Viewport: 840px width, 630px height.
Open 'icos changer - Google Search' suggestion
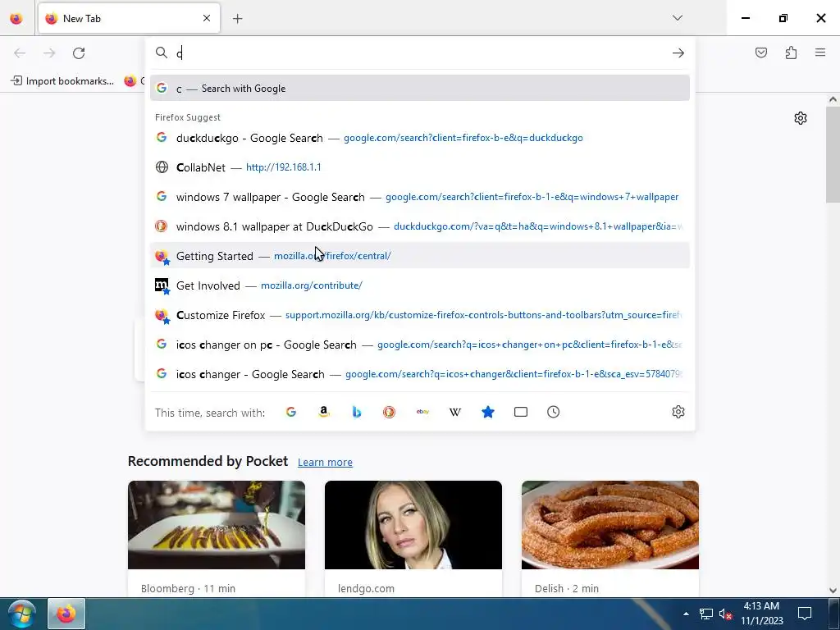(x=420, y=374)
